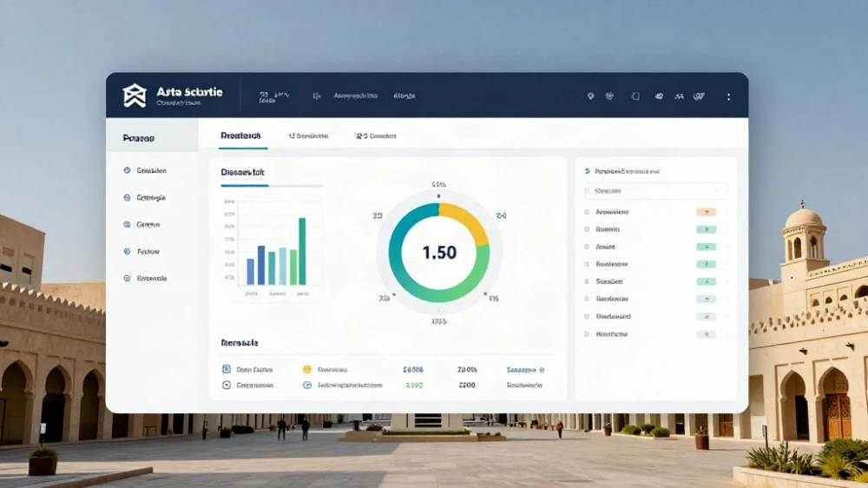Open the dropdown field in right panel
This screenshot has width=868, height=488.
click(656, 191)
